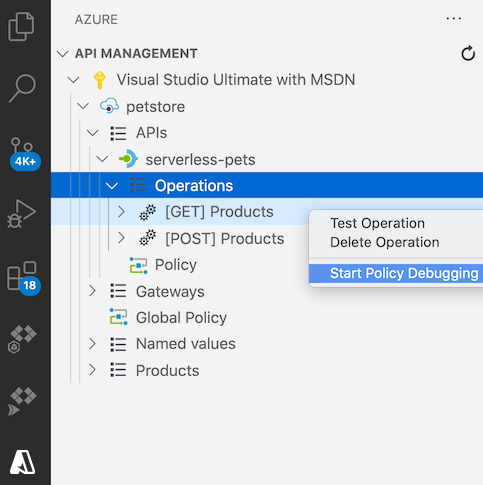Screen dimensions: 483x485
Task: Click the Named values list icon
Action: click(x=118, y=344)
